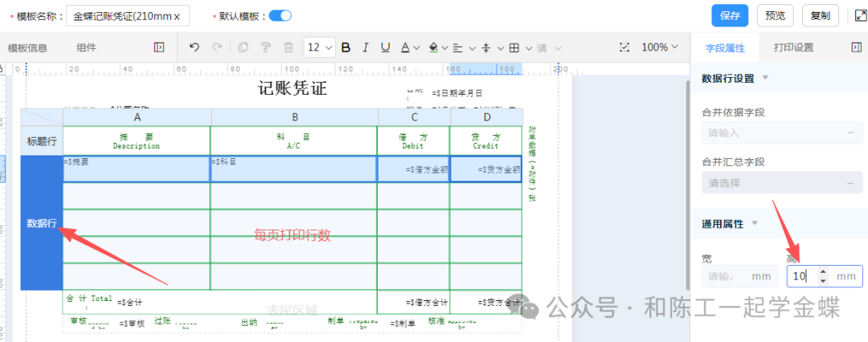Click the blue 保存 button
This screenshot has width=868, height=342.
pyautogui.click(x=730, y=15)
